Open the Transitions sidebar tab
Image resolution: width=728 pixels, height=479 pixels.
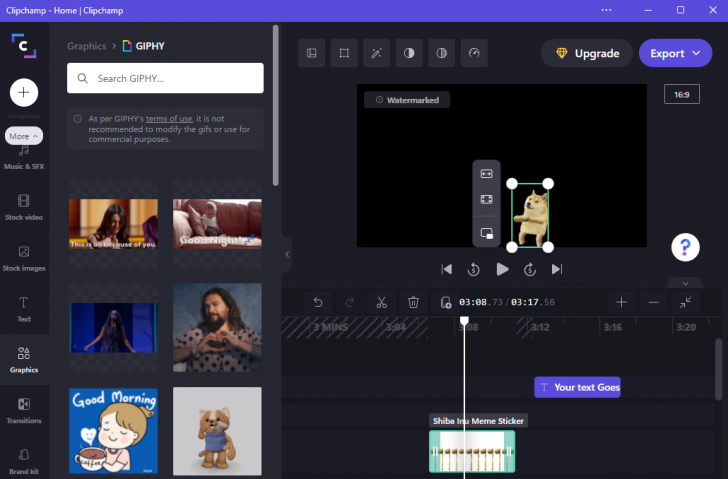click(x=24, y=411)
